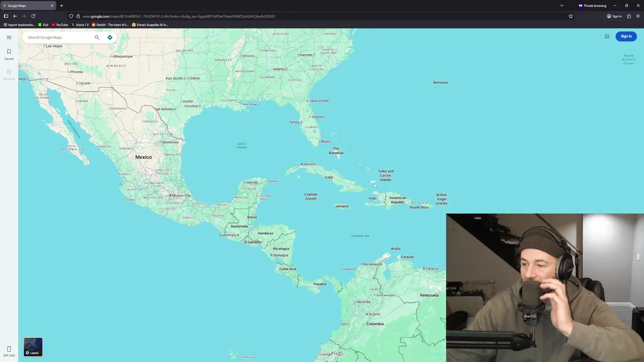The width and height of the screenshot is (644, 362).
Task: Focus the Search Google Maps field
Action: 59,37
